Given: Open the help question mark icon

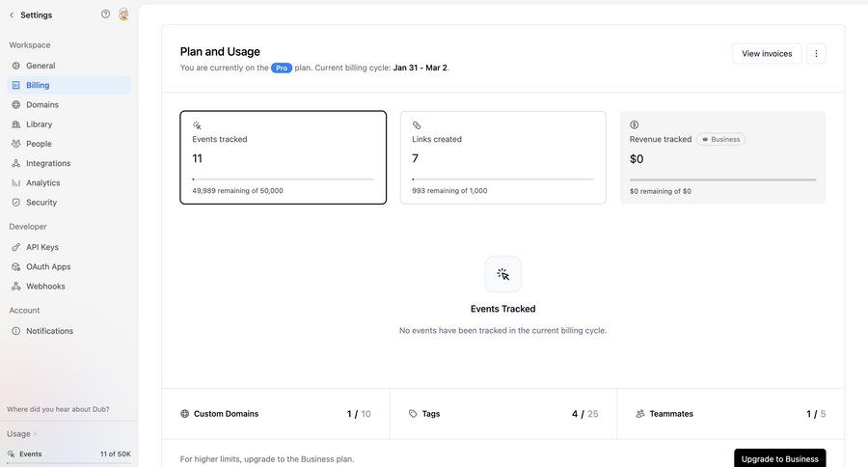Looking at the screenshot, I should click(x=105, y=14).
